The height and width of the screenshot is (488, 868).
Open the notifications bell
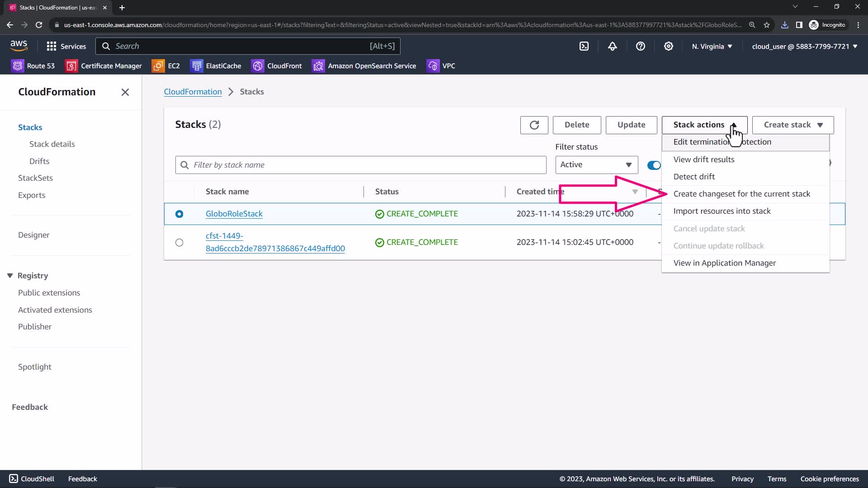(x=612, y=46)
